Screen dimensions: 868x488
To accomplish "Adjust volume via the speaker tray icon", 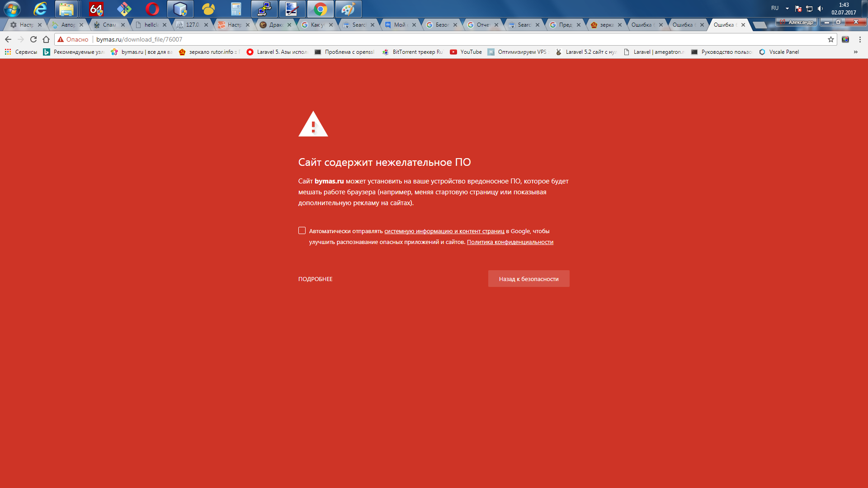I will (x=821, y=9).
